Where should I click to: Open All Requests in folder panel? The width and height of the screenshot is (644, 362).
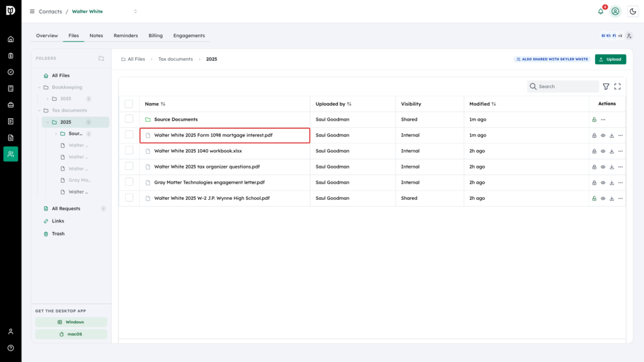click(x=66, y=209)
